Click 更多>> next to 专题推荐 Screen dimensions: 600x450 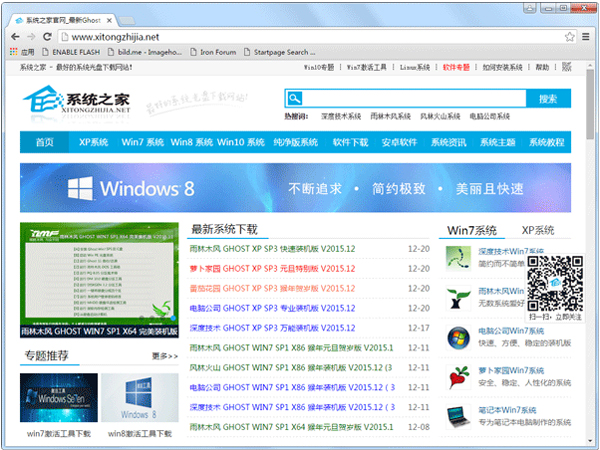(x=165, y=356)
